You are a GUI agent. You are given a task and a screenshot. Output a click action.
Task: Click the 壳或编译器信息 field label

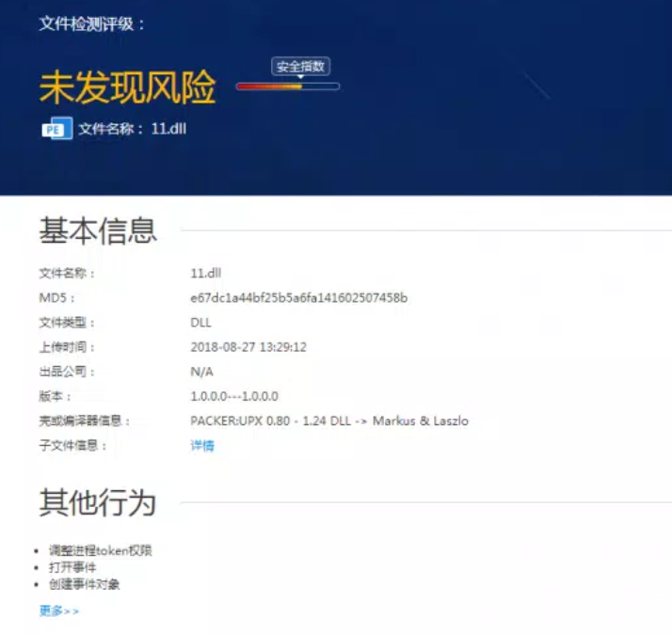coord(85,420)
